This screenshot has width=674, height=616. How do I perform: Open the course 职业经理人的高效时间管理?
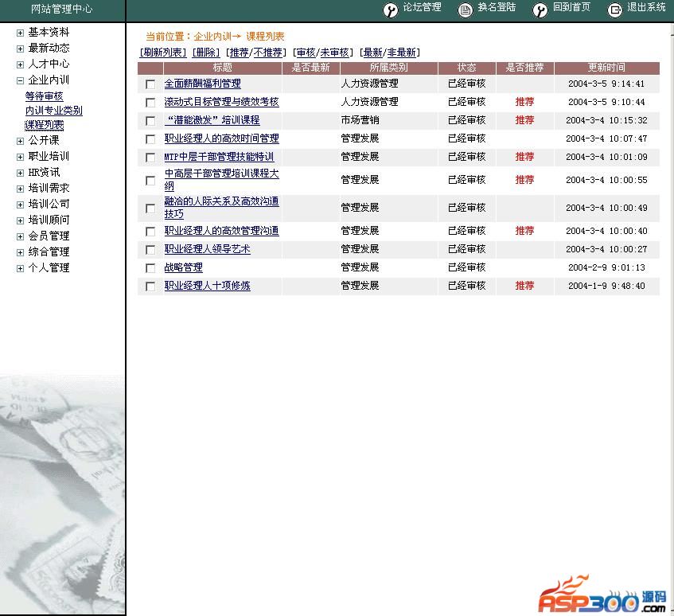pyautogui.click(x=222, y=138)
